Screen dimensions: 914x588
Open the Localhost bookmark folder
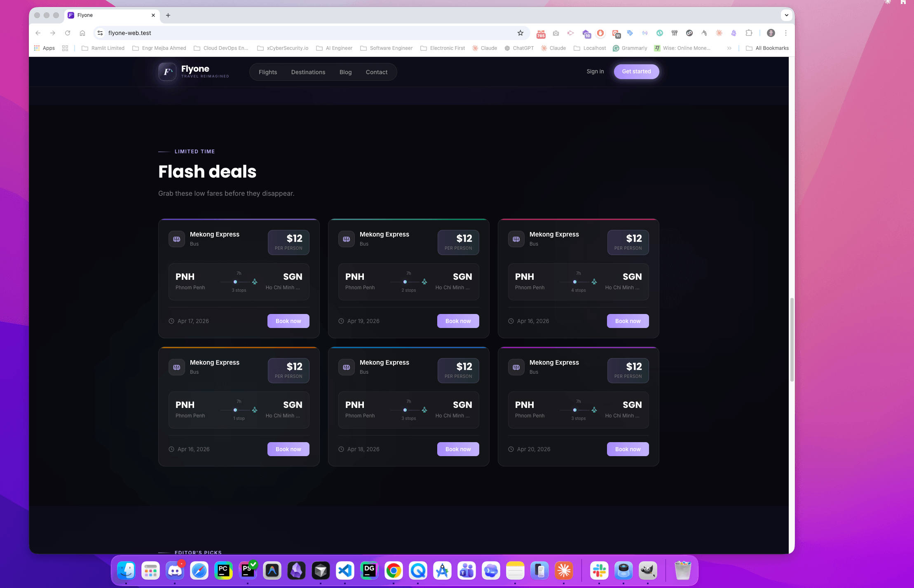[590, 48]
